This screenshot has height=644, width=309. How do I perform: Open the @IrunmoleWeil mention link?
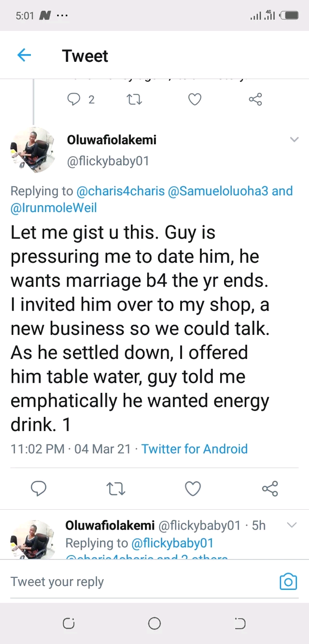tap(54, 208)
